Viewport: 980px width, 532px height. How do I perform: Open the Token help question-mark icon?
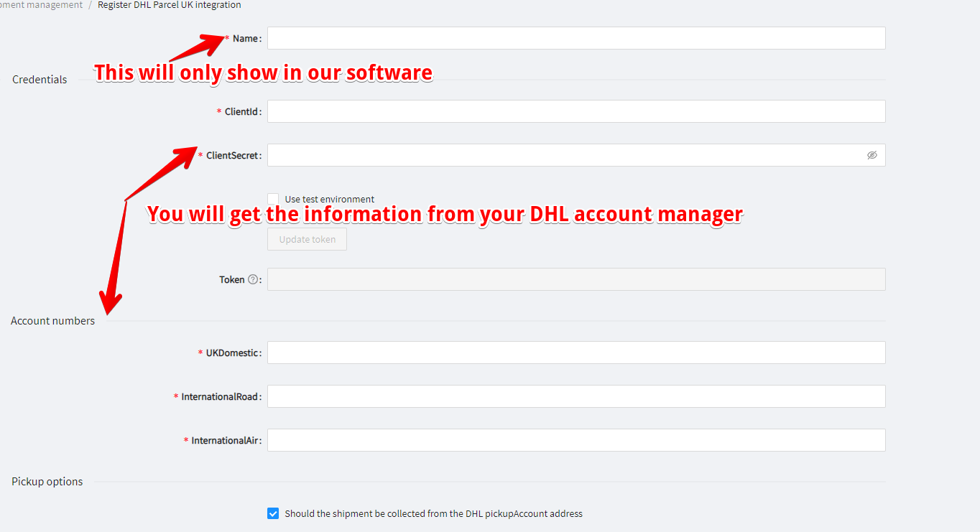point(252,279)
